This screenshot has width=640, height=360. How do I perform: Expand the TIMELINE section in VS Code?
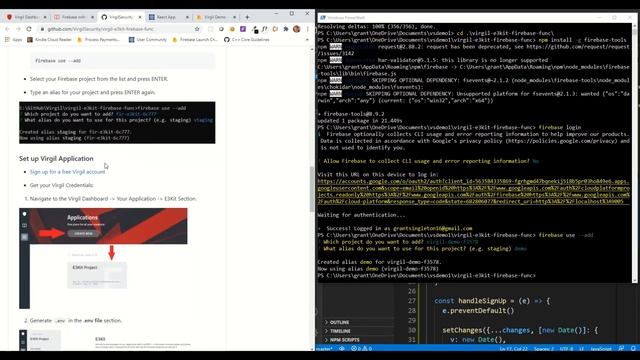(x=340, y=331)
